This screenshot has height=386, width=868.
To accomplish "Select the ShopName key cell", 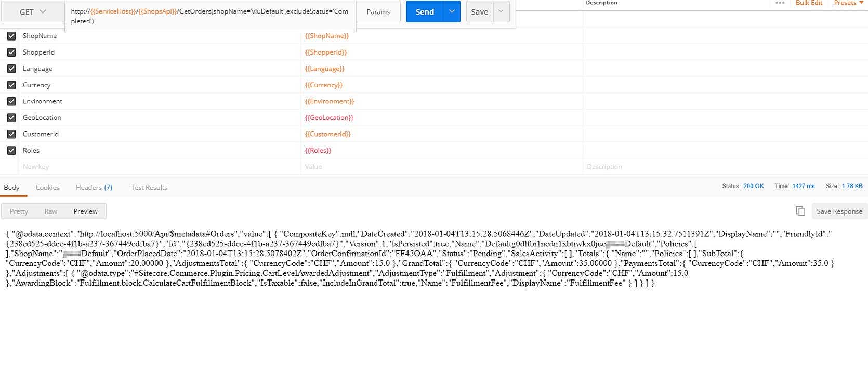I will point(160,36).
